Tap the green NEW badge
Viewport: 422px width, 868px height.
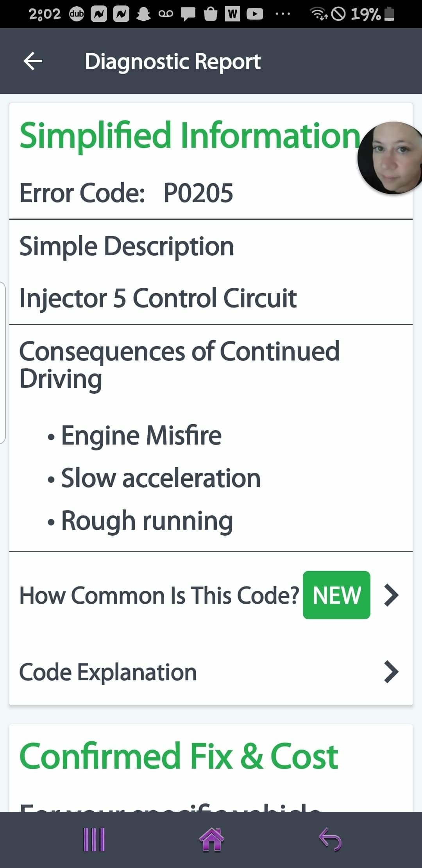[336, 595]
